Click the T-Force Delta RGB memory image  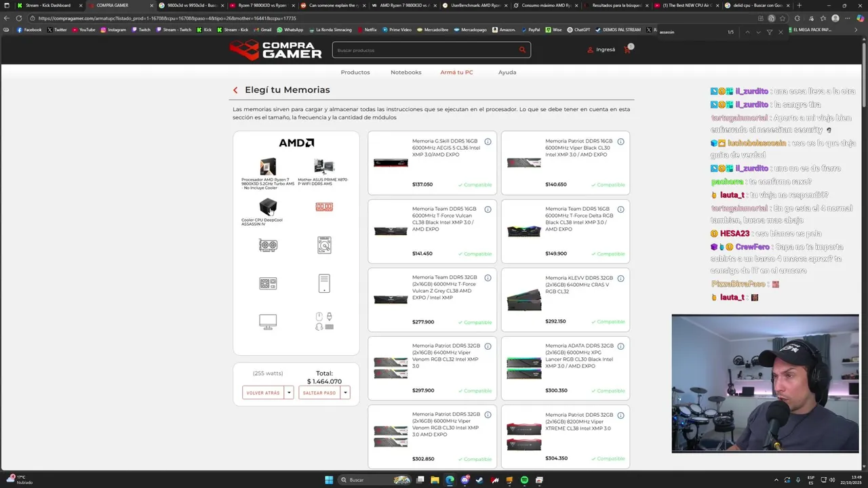click(x=524, y=231)
